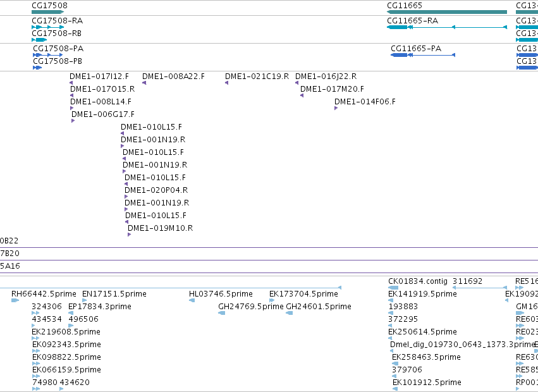Open the Dmel_dig_019730_0643_1373.3prime feature
The width and height of the screenshot is (538, 392).
(x=462, y=345)
